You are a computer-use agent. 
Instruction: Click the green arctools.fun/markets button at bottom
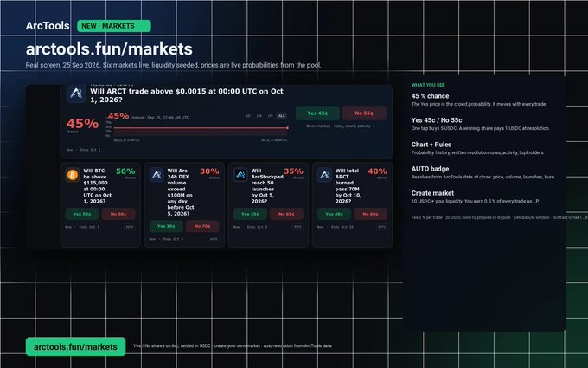click(x=75, y=346)
